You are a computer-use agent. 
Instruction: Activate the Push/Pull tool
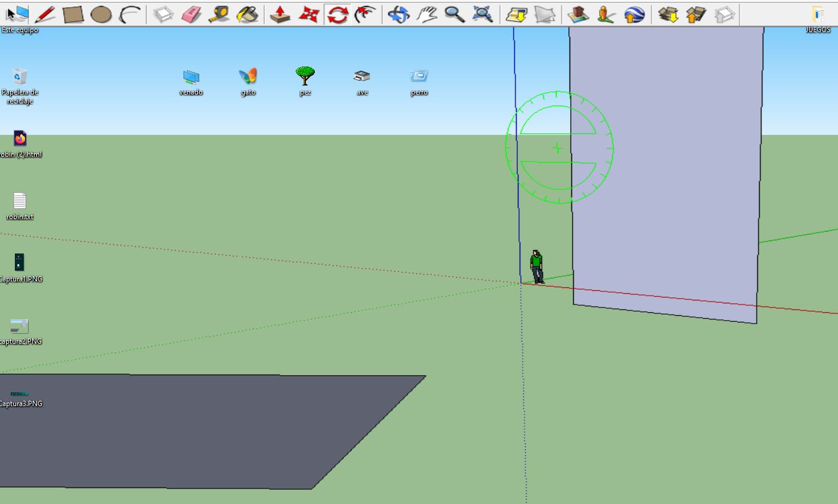(x=280, y=14)
